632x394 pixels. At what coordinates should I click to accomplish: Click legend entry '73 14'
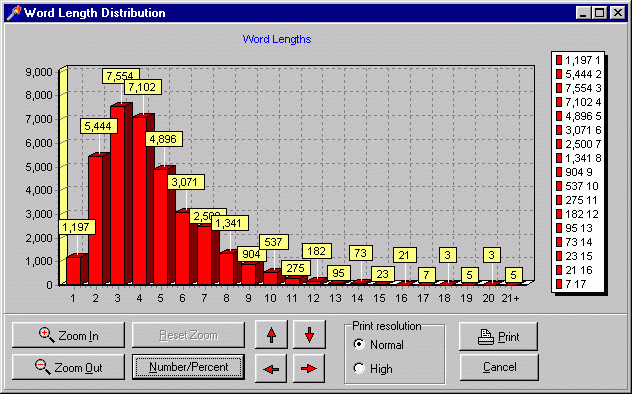[574, 242]
